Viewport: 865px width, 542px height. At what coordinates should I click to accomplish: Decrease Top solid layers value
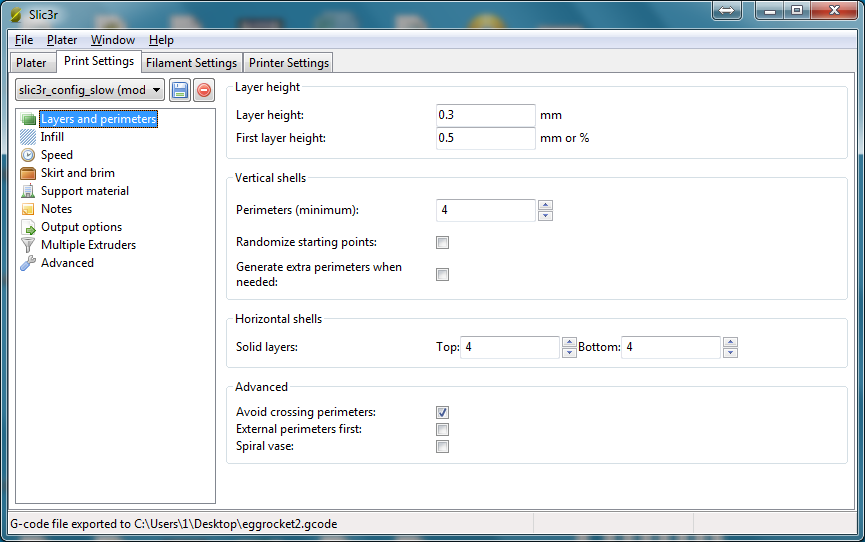click(x=569, y=353)
